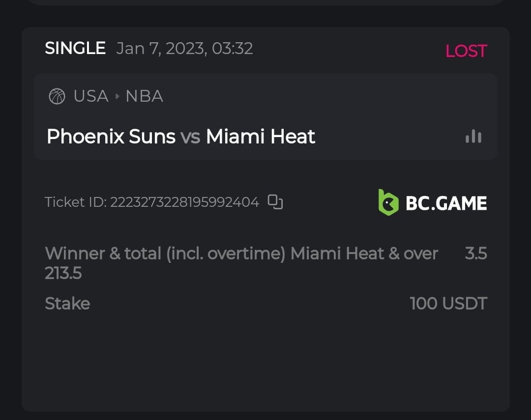The image size is (531, 420).
Task: Select the ticket ID number text
Action: 184,202
